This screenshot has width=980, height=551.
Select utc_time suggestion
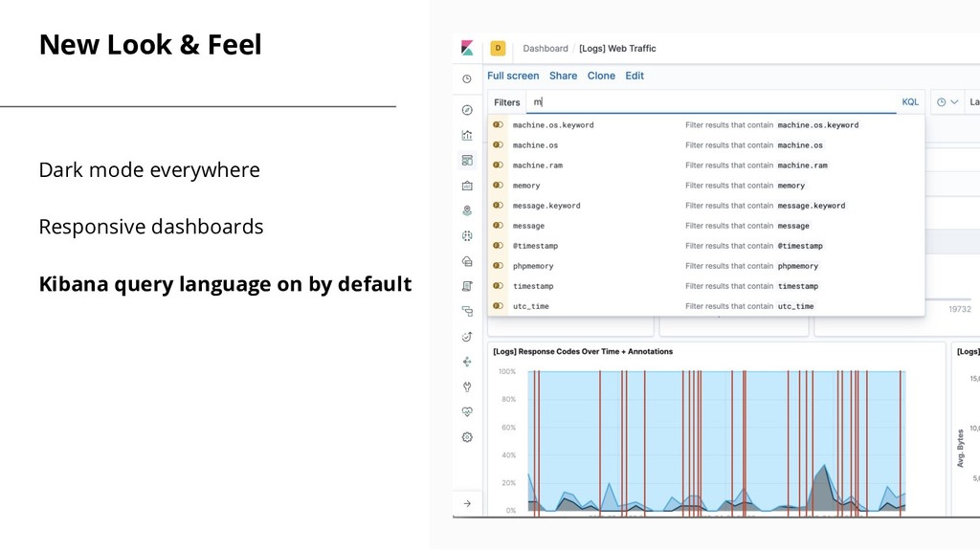[706, 306]
